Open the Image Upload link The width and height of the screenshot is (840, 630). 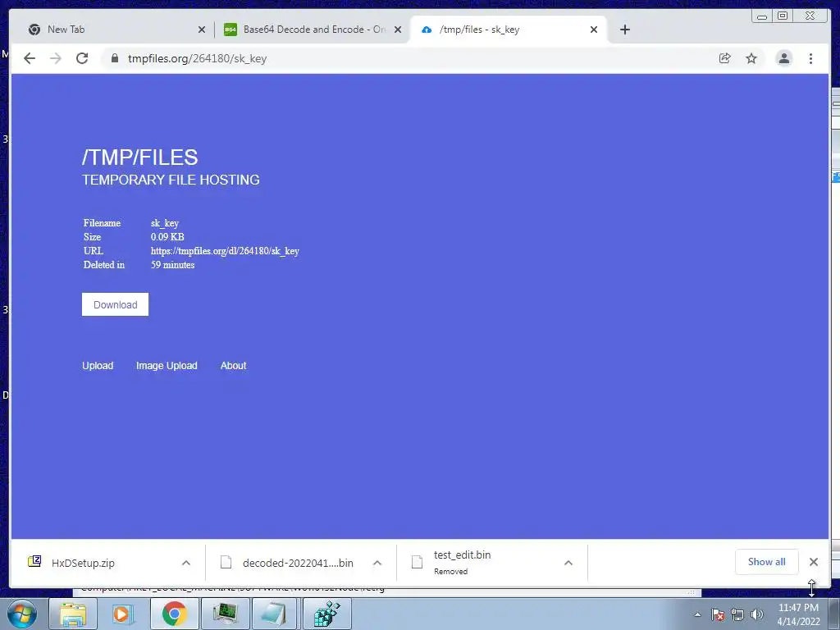tap(167, 365)
